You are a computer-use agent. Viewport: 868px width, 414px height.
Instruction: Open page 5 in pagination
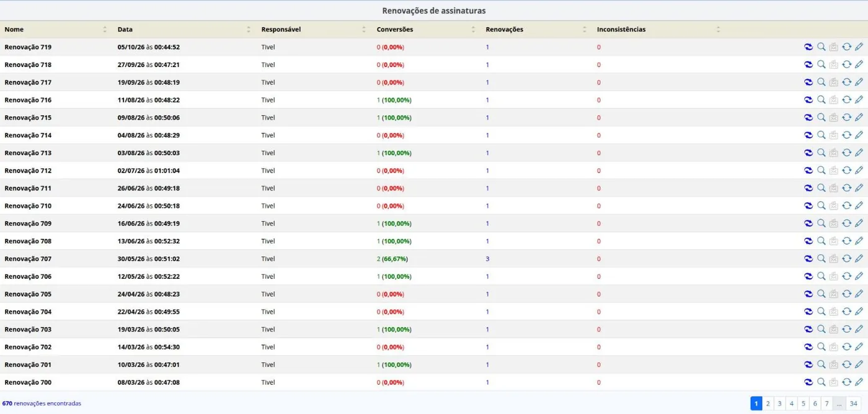(x=803, y=403)
